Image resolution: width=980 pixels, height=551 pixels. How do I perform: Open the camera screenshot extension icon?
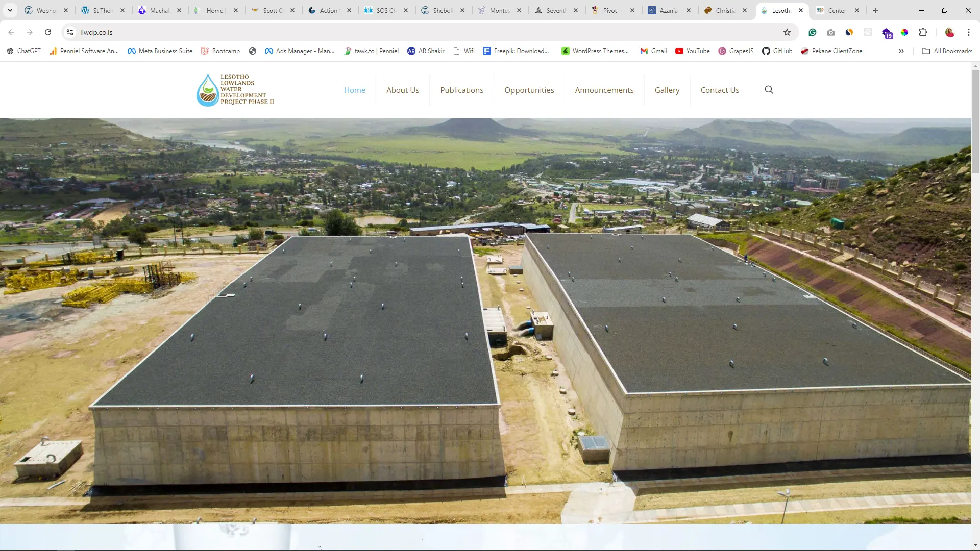[x=831, y=32]
